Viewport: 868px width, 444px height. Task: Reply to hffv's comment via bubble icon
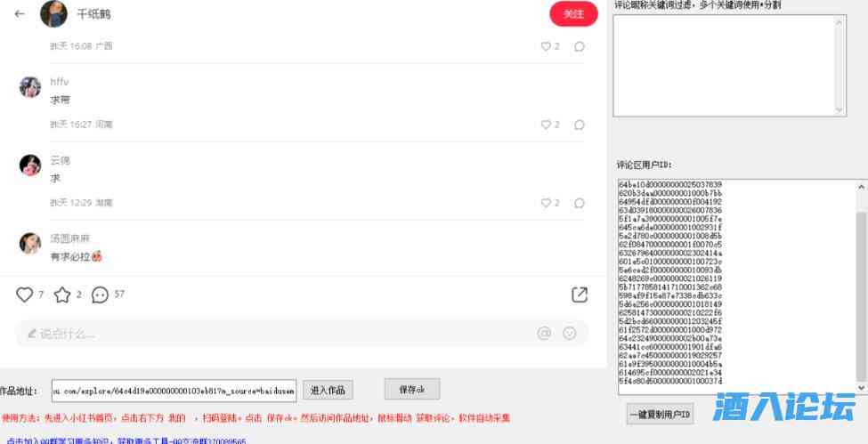[x=579, y=125]
